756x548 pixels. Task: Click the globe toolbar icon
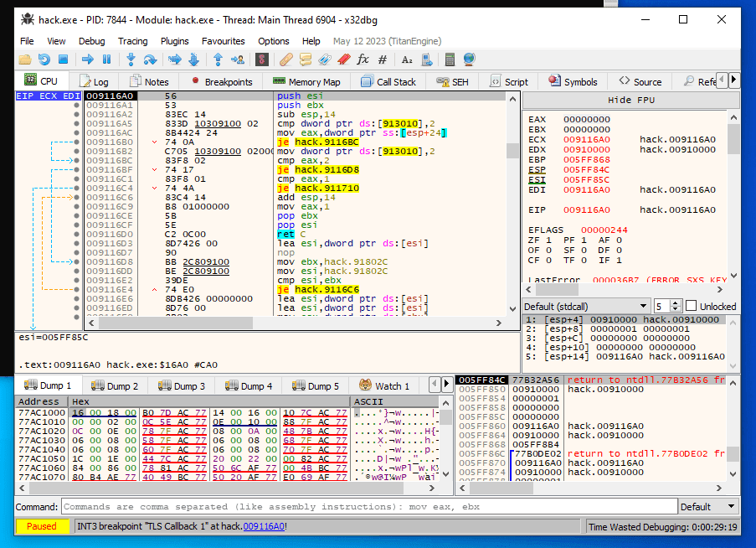(x=471, y=59)
